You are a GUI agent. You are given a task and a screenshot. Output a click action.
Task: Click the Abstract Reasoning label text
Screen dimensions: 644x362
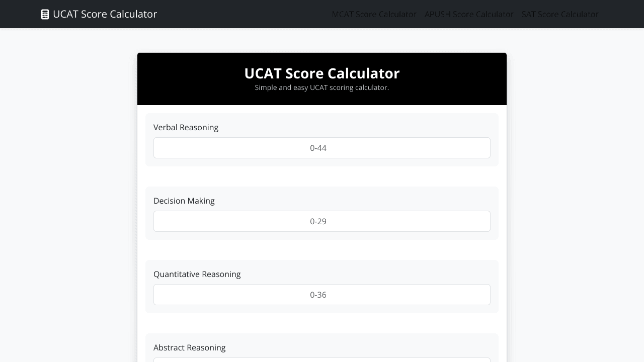[x=190, y=347]
